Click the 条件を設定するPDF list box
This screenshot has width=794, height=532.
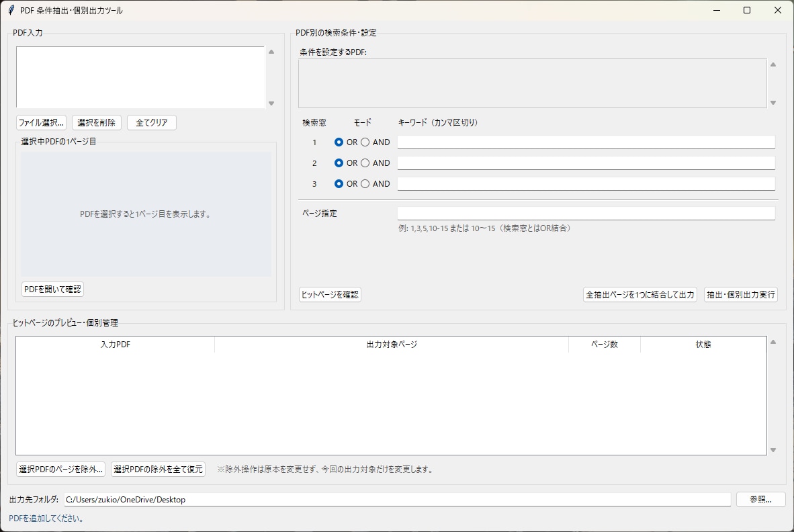pos(532,83)
